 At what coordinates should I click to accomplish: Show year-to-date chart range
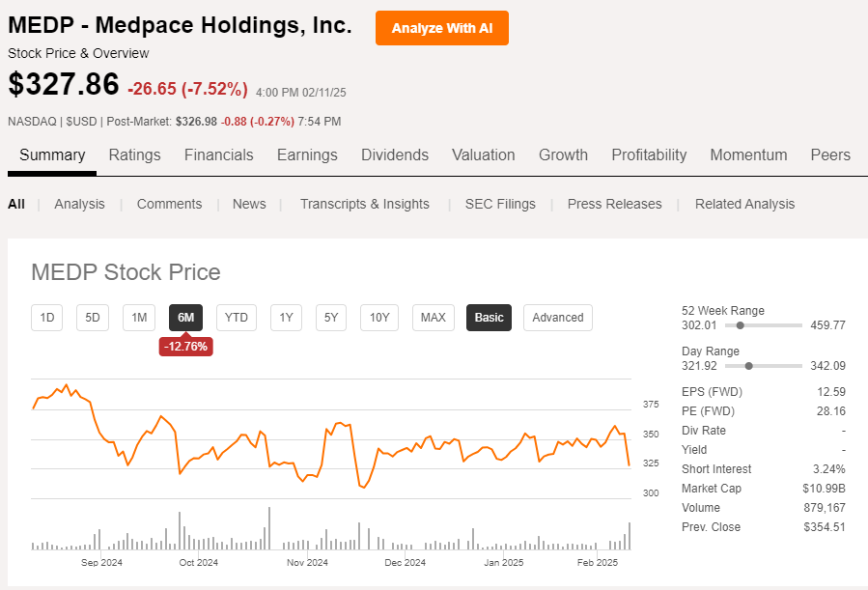(x=236, y=317)
